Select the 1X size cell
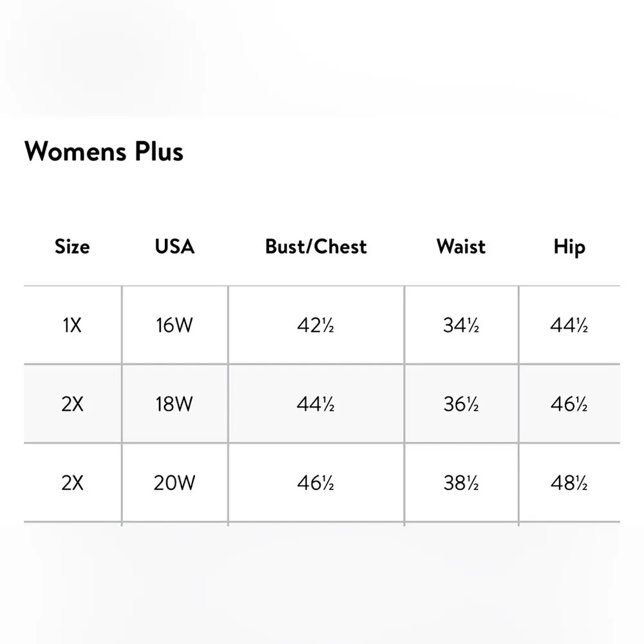The width and height of the screenshot is (644, 644). point(72,326)
